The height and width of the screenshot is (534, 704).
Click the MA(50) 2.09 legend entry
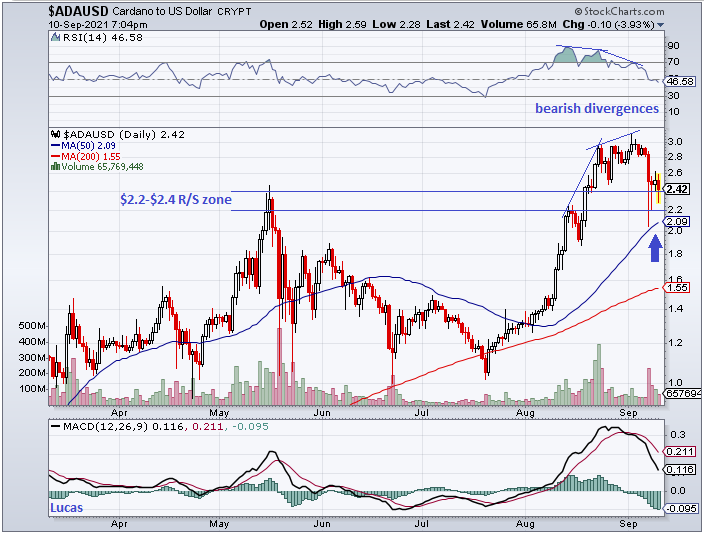point(84,146)
